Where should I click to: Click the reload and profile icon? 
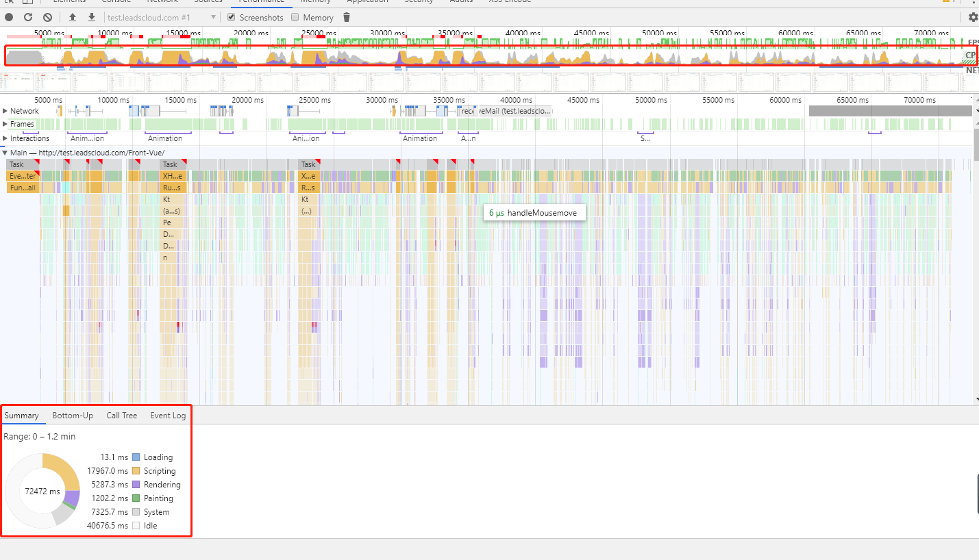tap(28, 17)
